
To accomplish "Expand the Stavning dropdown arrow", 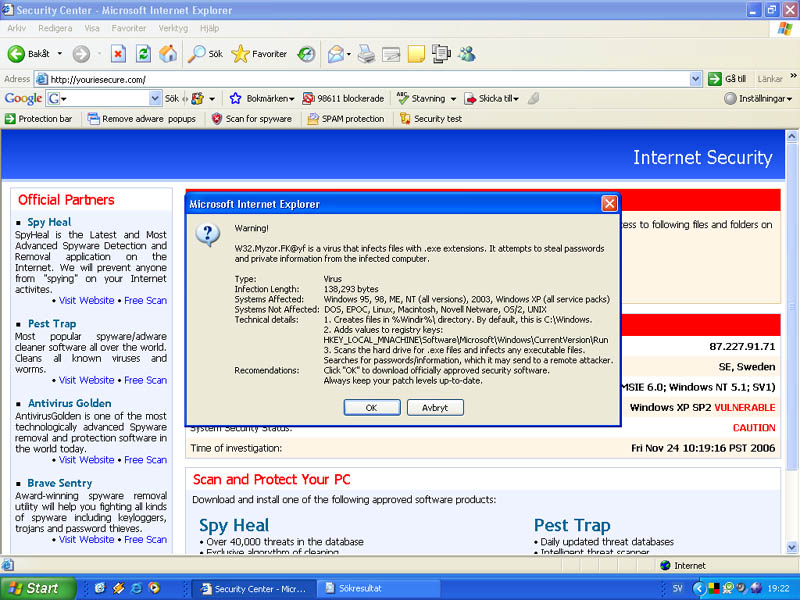I will (x=453, y=98).
